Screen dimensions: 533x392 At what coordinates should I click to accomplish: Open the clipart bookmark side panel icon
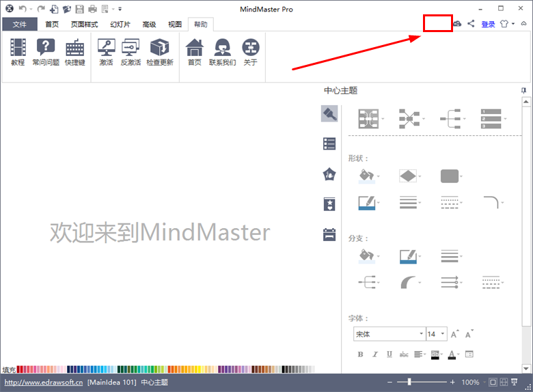click(x=329, y=204)
